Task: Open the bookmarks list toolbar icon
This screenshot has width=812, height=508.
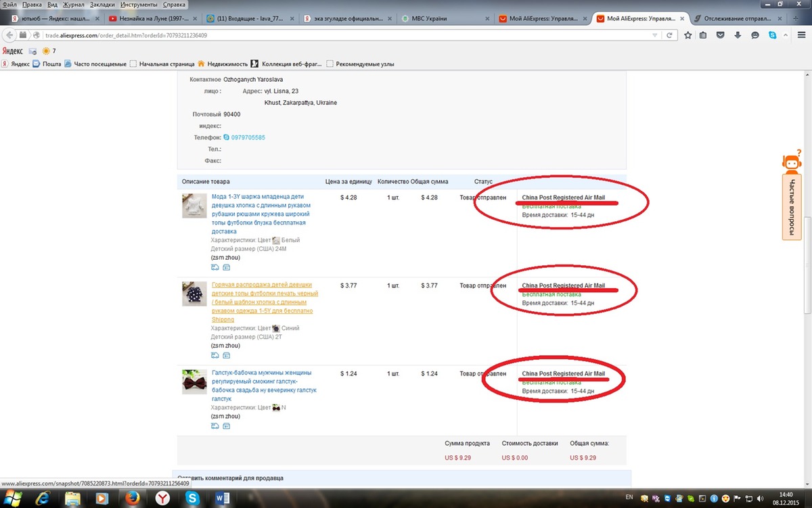Action: tap(704, 35)
